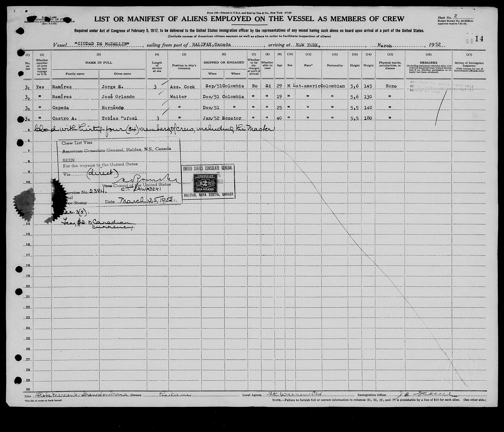
Task: Click the position "Waiter"
Action: tap(178, 97)
